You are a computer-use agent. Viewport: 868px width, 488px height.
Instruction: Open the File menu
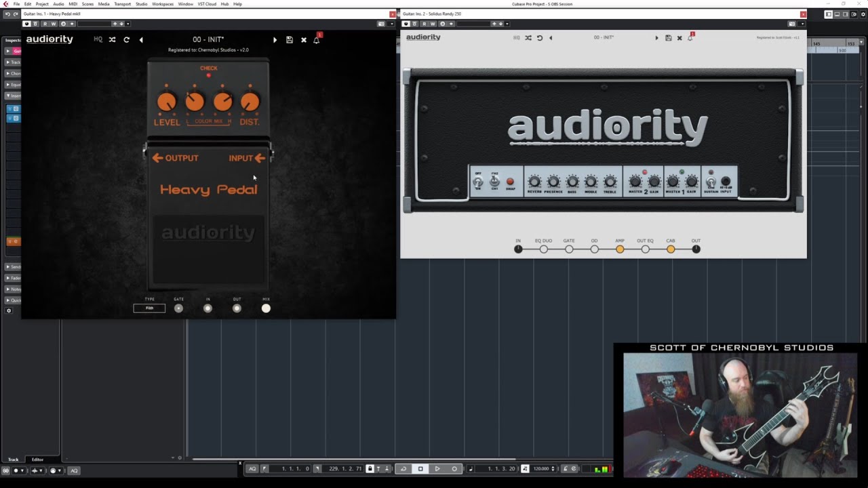16,4
